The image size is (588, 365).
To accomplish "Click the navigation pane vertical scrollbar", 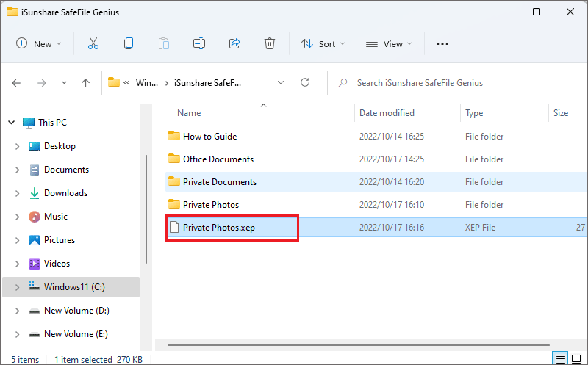I will (x=146, y=209).
